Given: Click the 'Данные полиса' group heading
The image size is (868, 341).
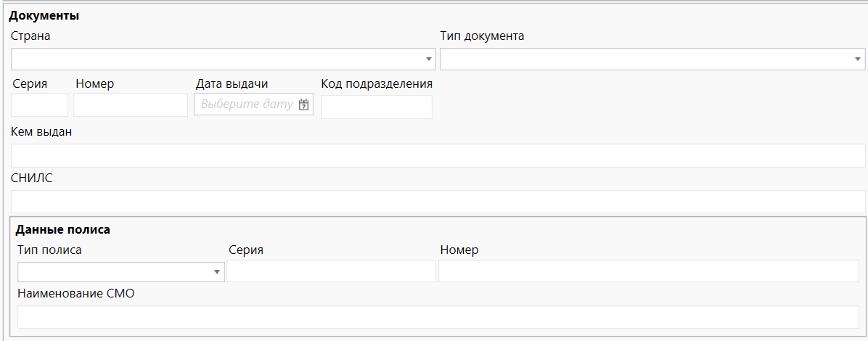Looking at the screenshot, I should (x=63, y=229).
